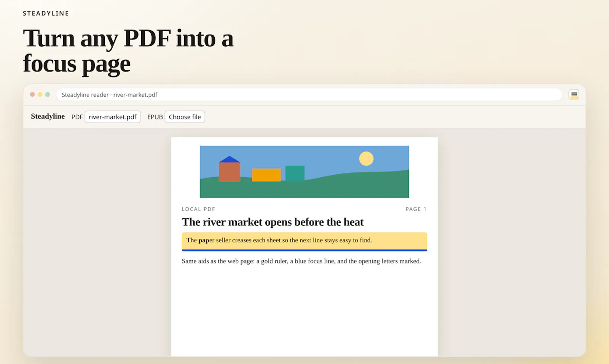Click the green window maximize dot
The height and width of the screenshot is (364, 609).
point(48,94)
